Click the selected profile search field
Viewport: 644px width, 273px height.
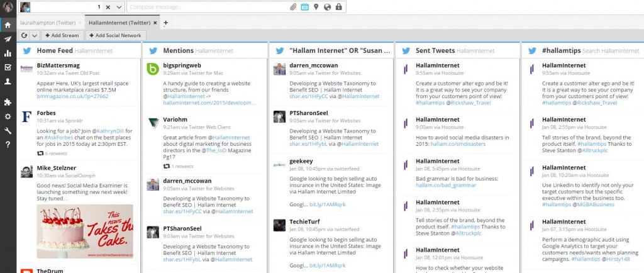click(64, 7)
